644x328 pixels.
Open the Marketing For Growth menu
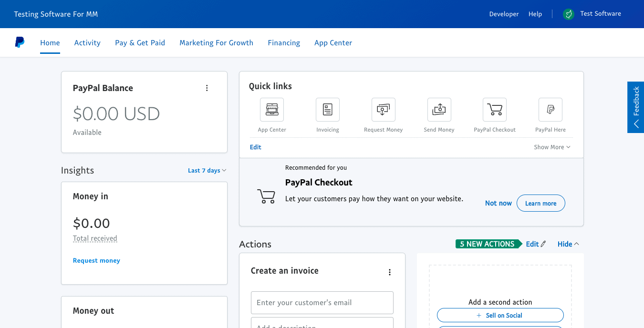pyautogui.click(x=216, y=42)
